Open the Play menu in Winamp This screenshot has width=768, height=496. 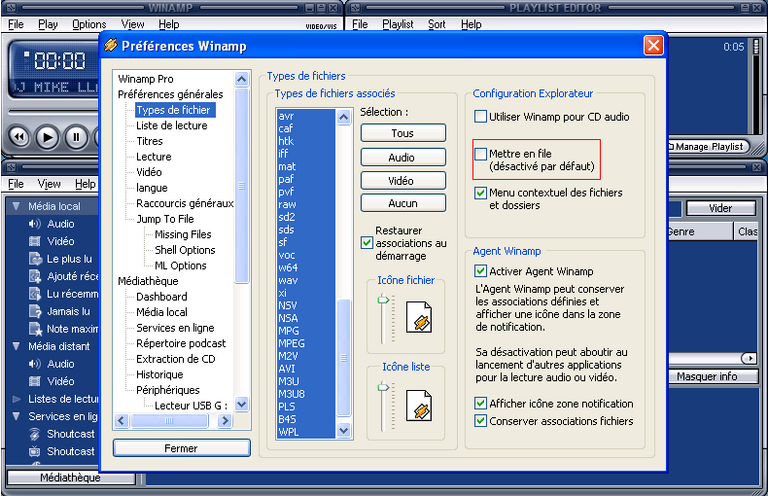pos(48,24)
